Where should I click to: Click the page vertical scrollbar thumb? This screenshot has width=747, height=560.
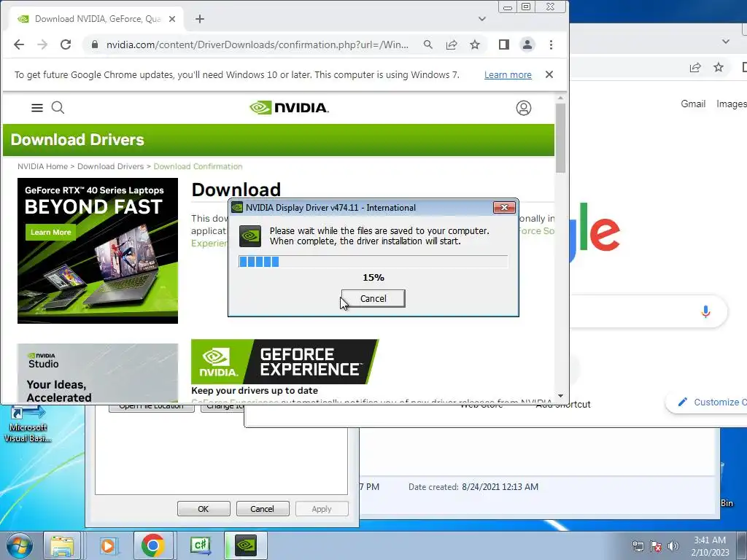pos(560,138)
